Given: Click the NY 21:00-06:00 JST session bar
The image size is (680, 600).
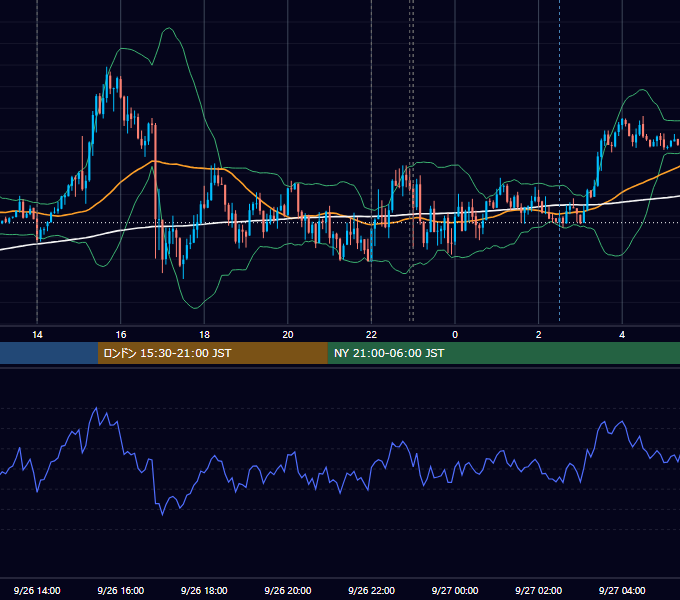Looking at the screenshot, I should coord(503,353).
